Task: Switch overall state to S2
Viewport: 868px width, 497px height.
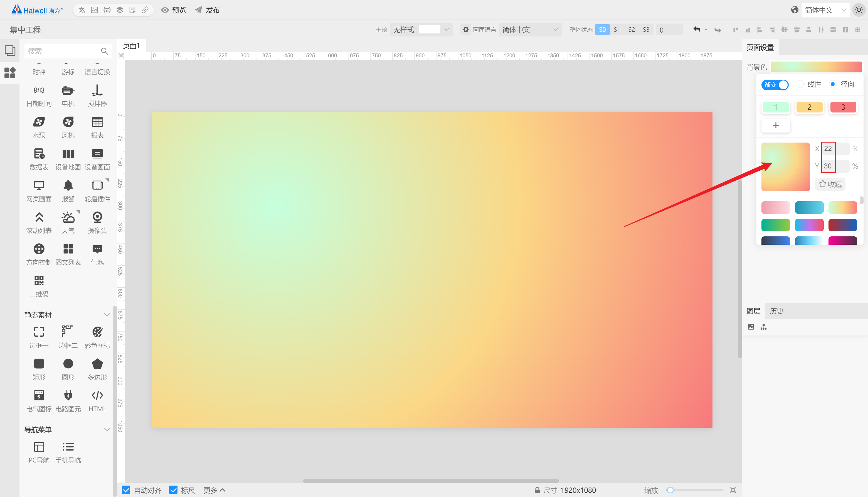Action: pos(631,30)
